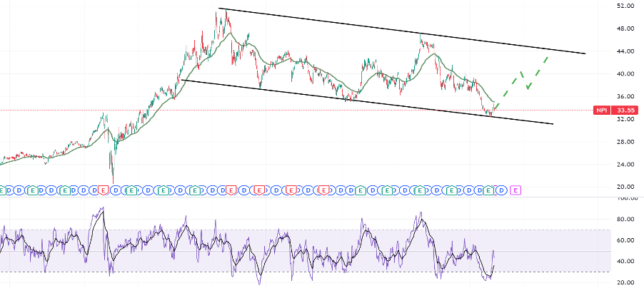The image size is (644, 288).
Task: Click the red dotted current price line
Action: click(286, 110)
